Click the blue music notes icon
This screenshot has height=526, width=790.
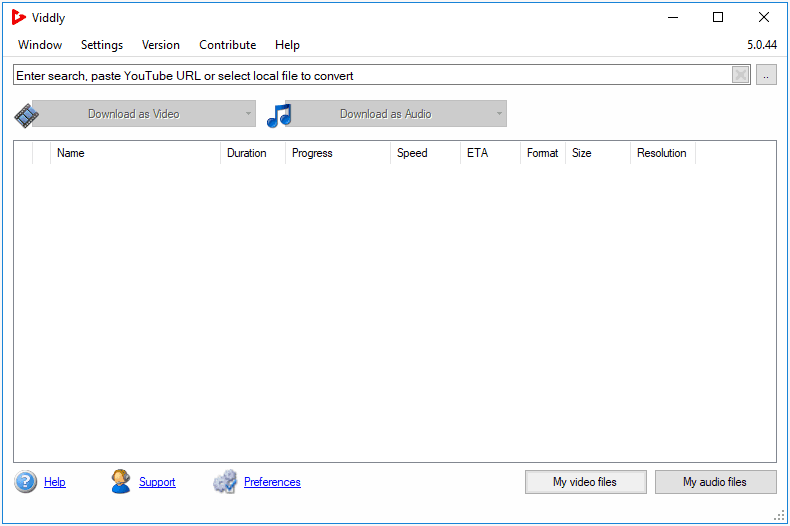pyautogui.click(x=279, y=115)
